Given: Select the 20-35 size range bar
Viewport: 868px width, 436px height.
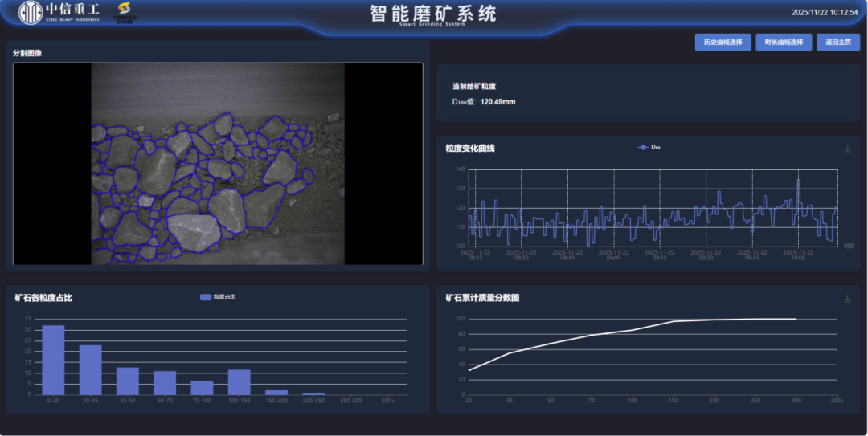Looking at the screenshot, I should (90, 369).
